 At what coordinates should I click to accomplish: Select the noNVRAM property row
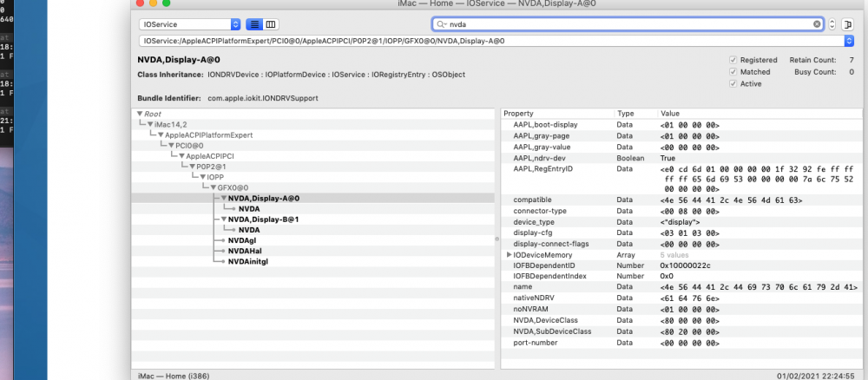click(x=681, y=309)
